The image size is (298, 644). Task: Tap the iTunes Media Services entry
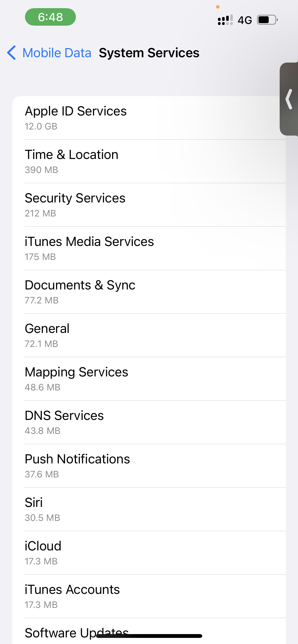[x=149, y=248]
